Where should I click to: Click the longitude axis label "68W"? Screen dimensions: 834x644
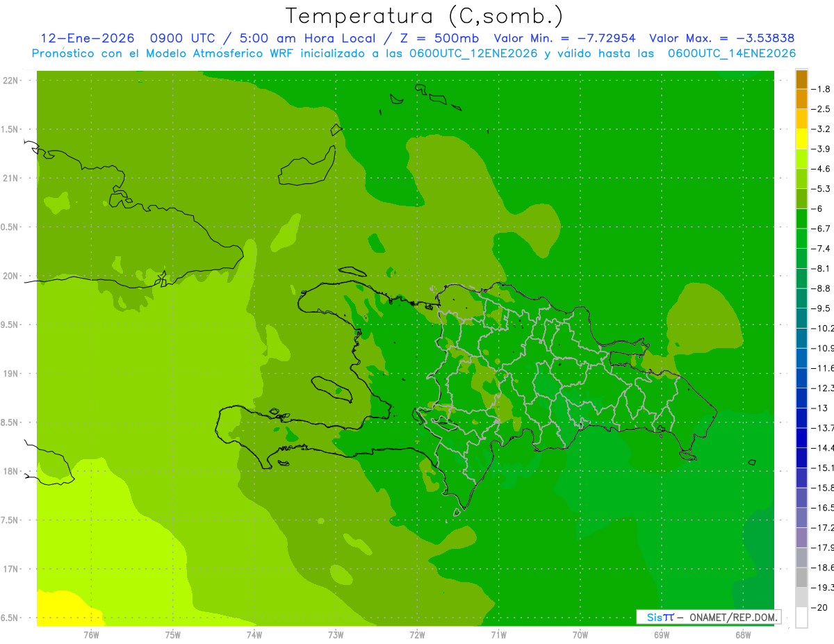click(x=743, y=635)
